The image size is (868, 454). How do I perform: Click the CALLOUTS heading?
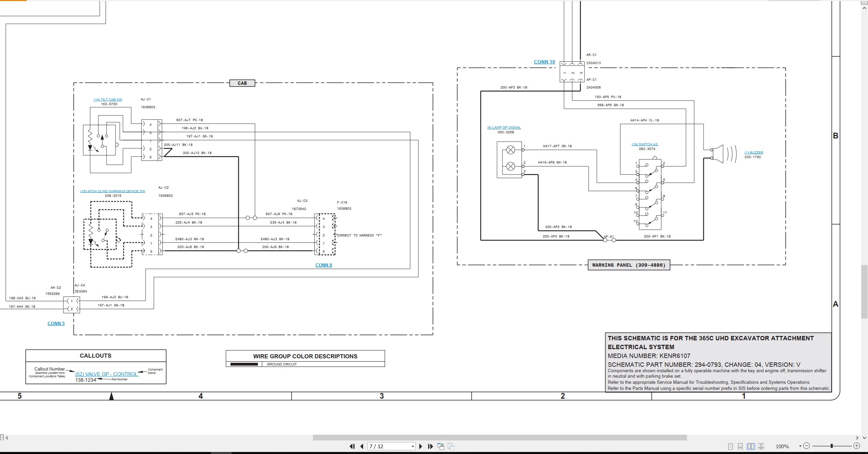[95, 356]
